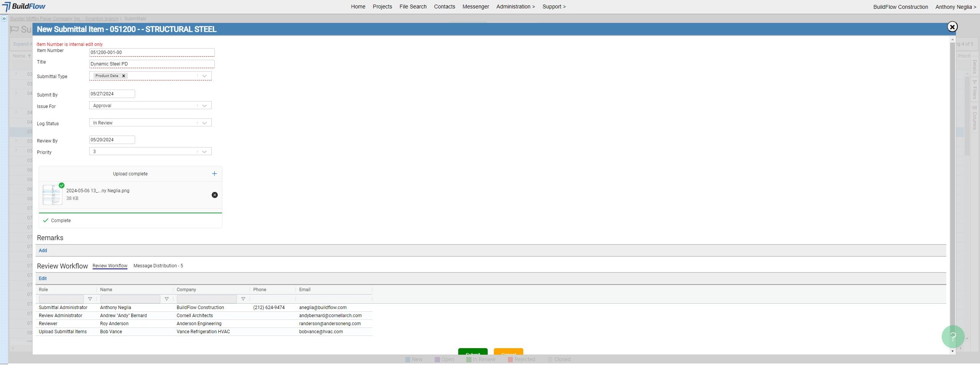
Task: Click the Cornell Architects cell
Action: click(x=194, y=316)
